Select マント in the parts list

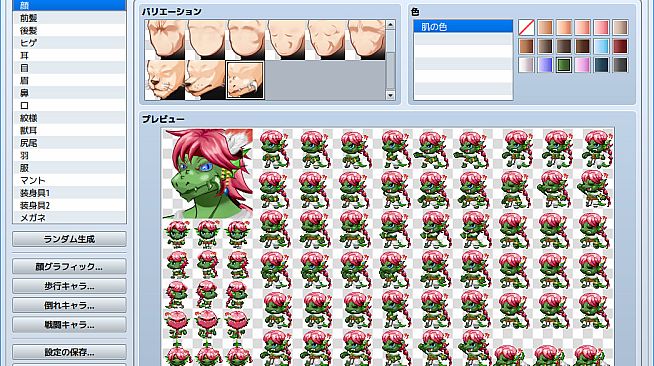click(x=69, y=180)
